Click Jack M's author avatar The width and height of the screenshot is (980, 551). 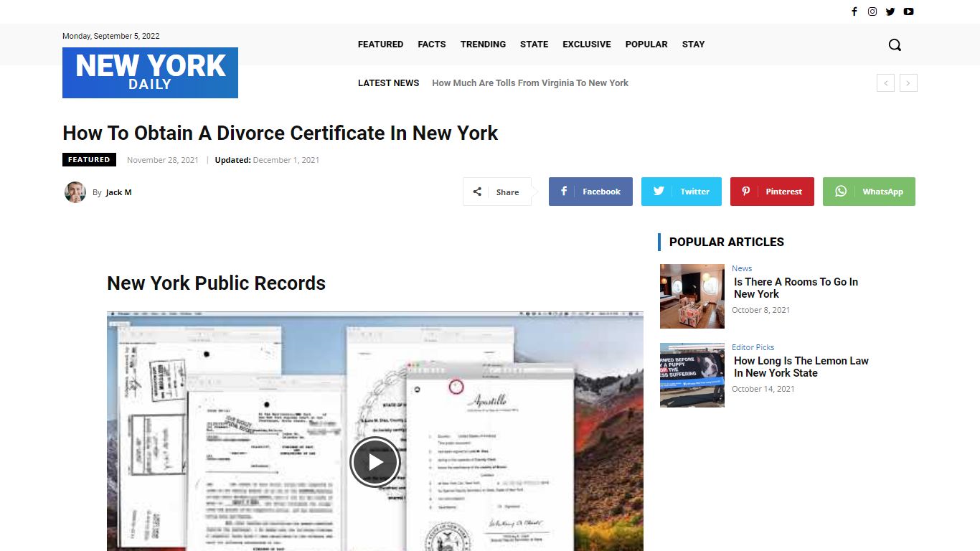point(75,192)
